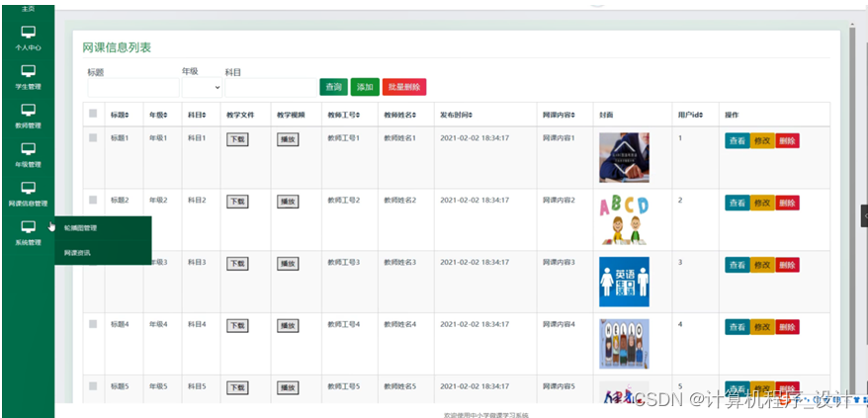Click the 标题 search input field
This screenshot has width=868, height=418.
[x=133, y=88]
